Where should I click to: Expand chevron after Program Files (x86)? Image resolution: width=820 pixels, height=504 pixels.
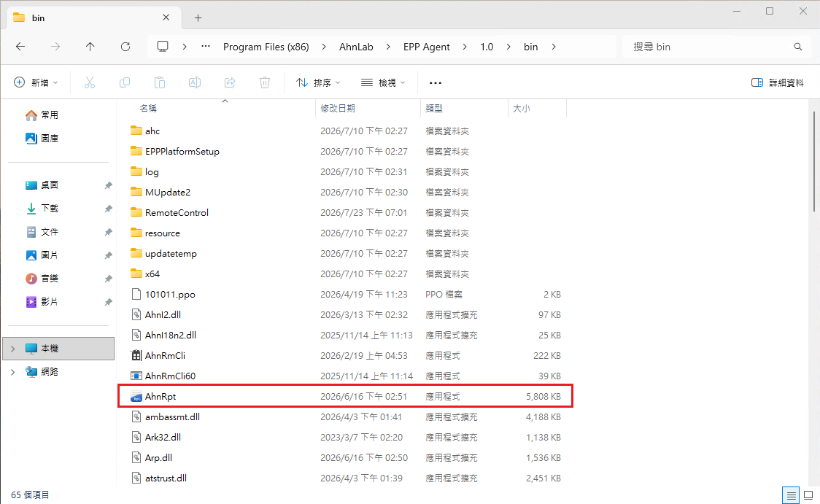324,47
